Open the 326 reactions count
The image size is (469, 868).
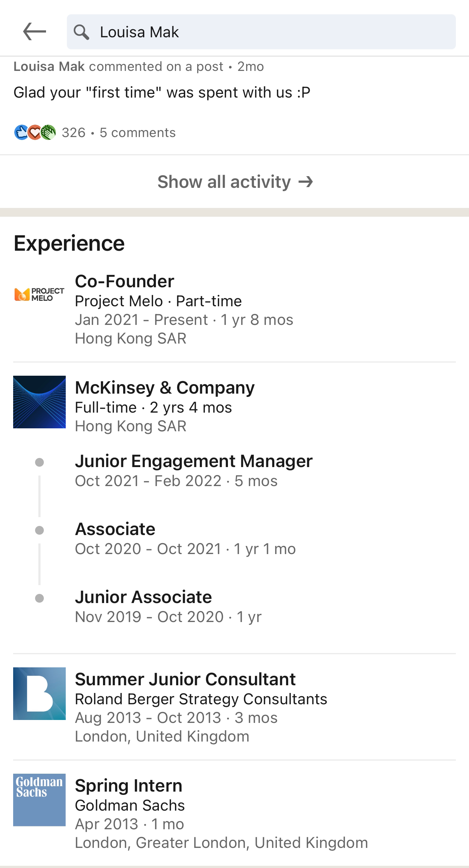pos(73,133)
